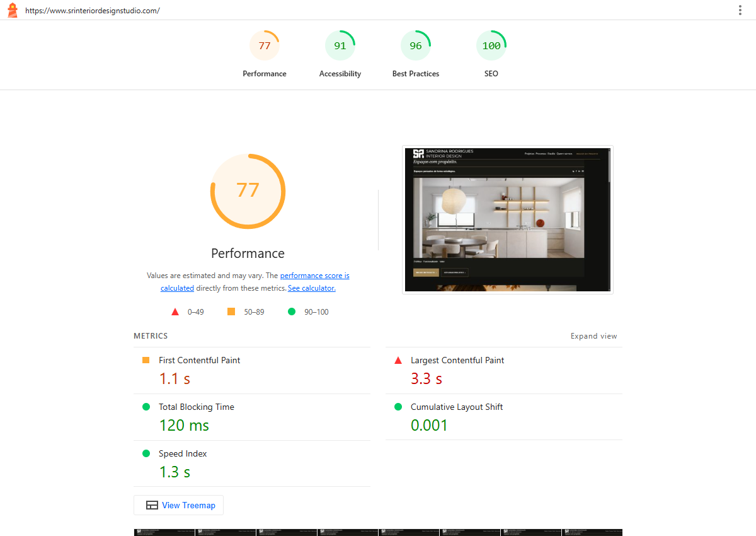756x536 pixels.
Task: Click the '120 ms' Total Blocking Time value
Action: (184, 426)
